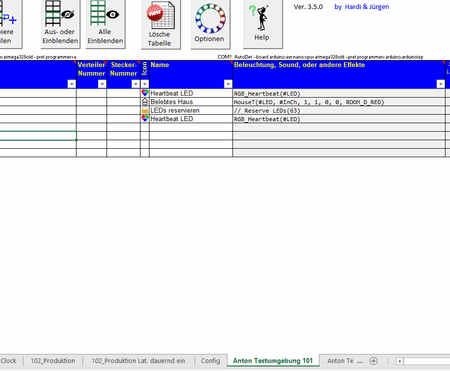Click the orange icon beside LEDs reservieren
This screenshot has height=371, width=450.
point(145,110)
